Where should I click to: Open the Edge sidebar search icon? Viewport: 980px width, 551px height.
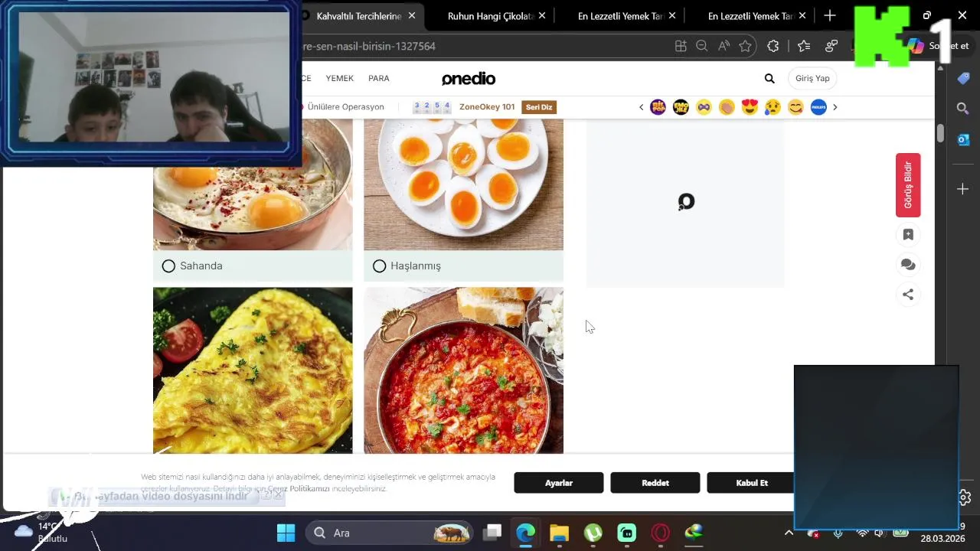[x=963, y=109]
